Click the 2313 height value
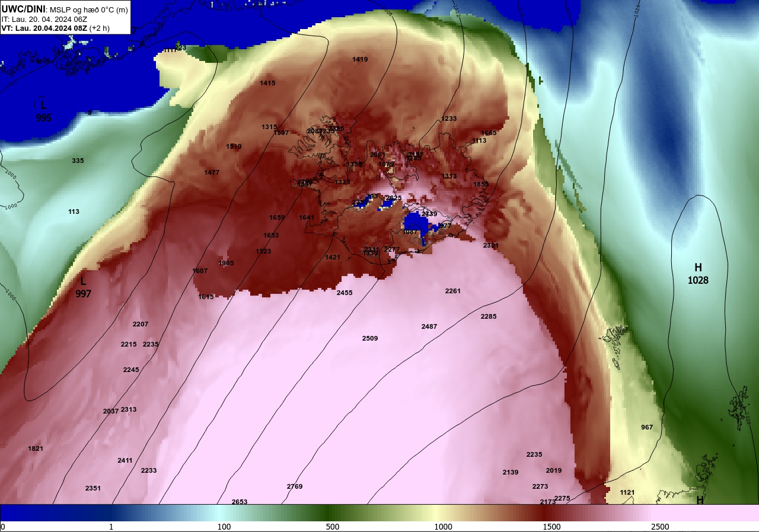 [129, 409]
